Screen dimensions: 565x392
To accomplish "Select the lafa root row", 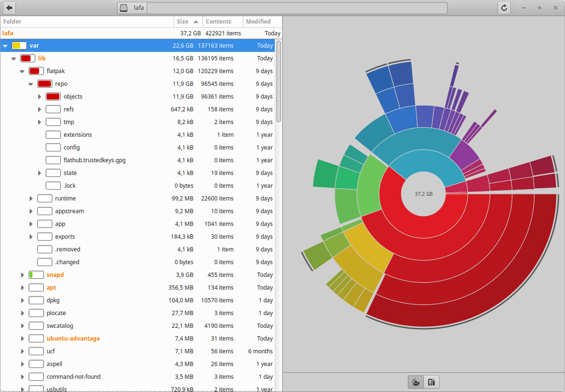I will tap(141, 33).
